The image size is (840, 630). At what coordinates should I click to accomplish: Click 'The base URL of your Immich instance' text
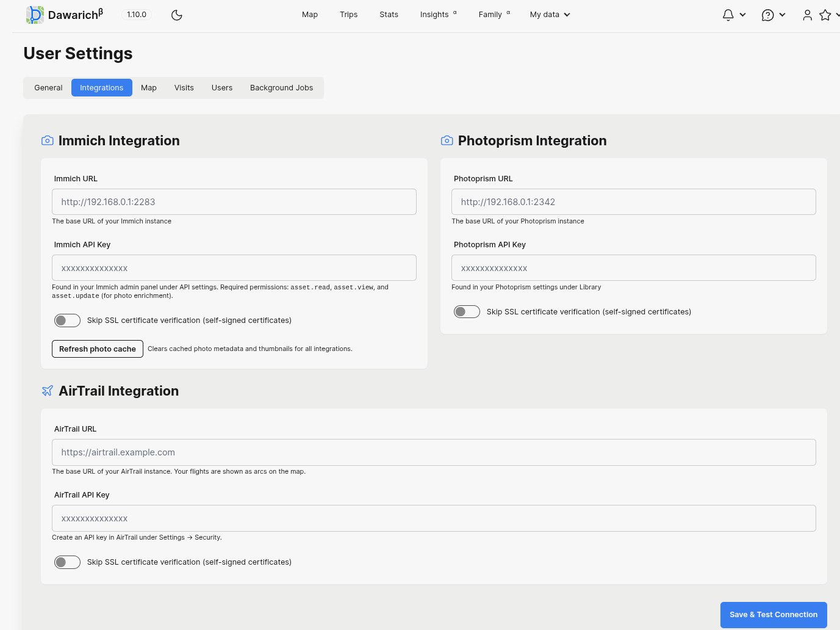[112, 222]
